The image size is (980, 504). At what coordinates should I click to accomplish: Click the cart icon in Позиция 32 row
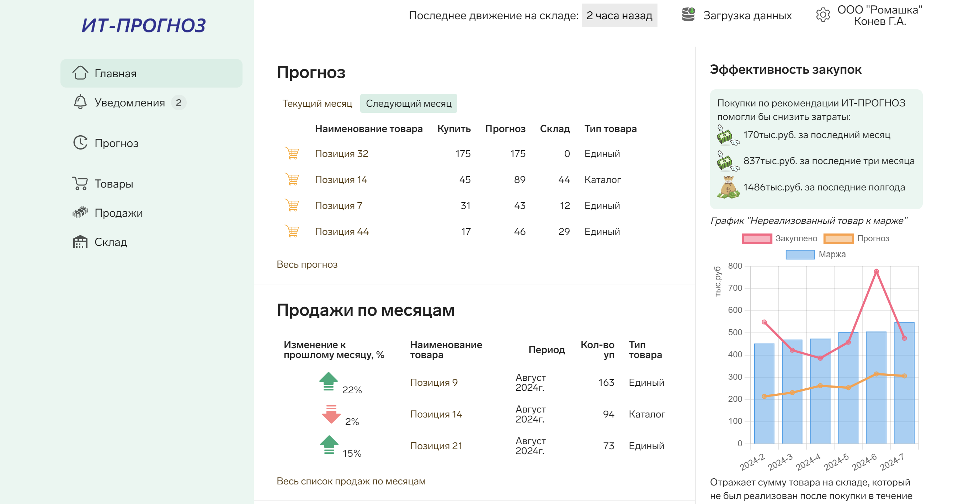click(292, 153)
